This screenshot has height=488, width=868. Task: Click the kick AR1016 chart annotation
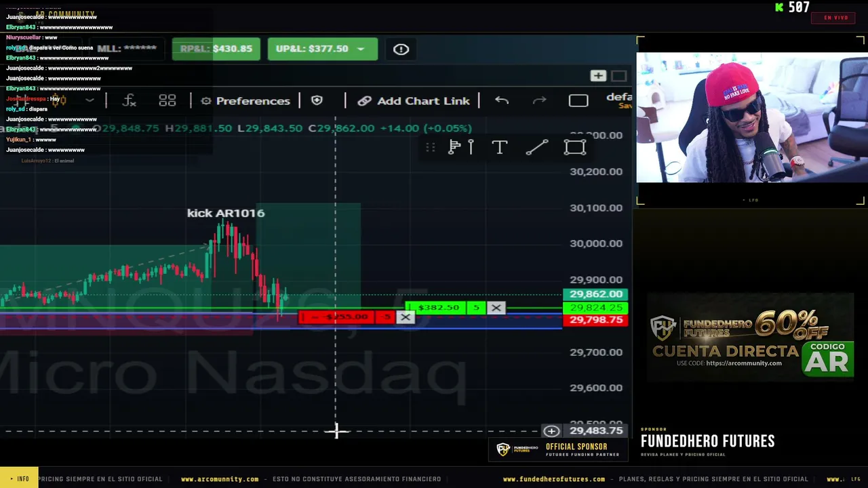coord(226,213)
